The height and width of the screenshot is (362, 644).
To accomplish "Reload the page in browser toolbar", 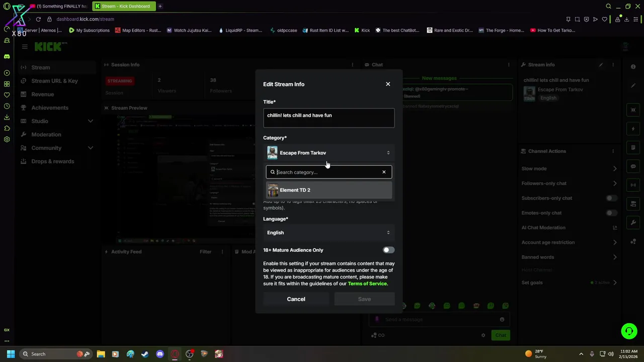I will (x=38, y=19).
